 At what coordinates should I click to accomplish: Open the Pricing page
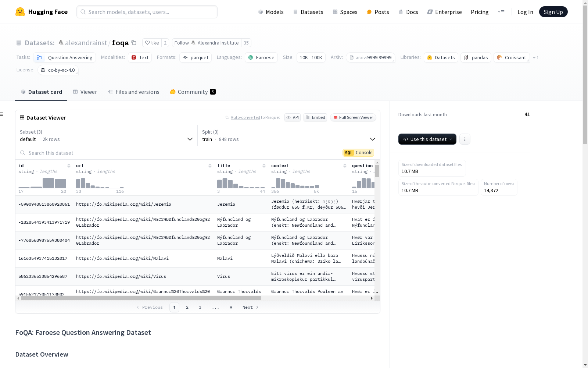coord(480,12)
